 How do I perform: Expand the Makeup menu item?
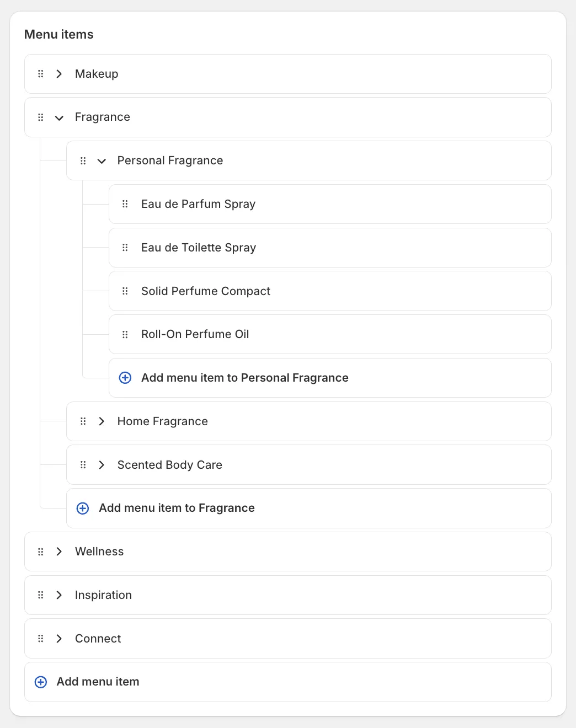pyautogui.click(x=59, y=74)
